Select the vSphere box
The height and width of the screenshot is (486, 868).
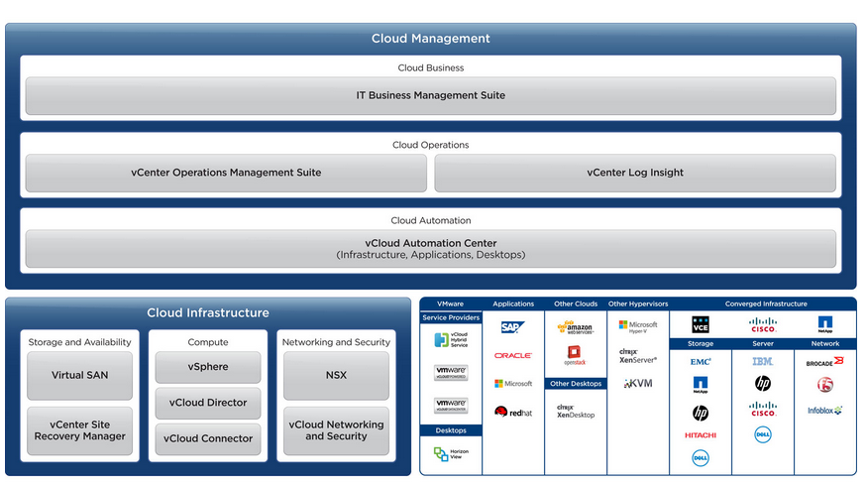point(208,367)
